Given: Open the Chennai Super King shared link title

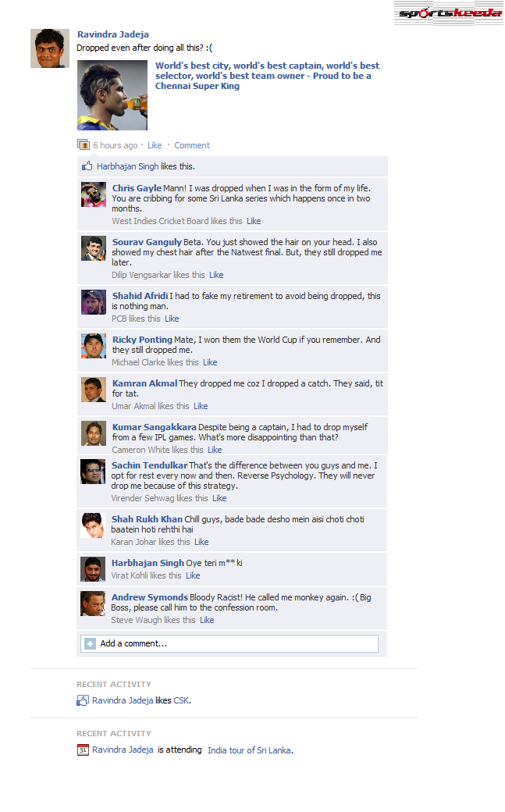Looking at the screenshot, I should [x=267, y=76].
